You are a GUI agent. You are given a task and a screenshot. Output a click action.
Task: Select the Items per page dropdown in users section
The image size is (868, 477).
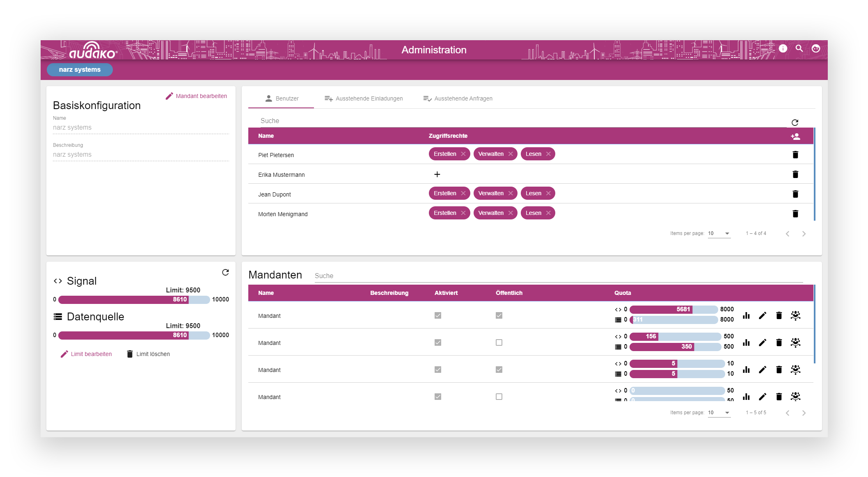[720, 234]
